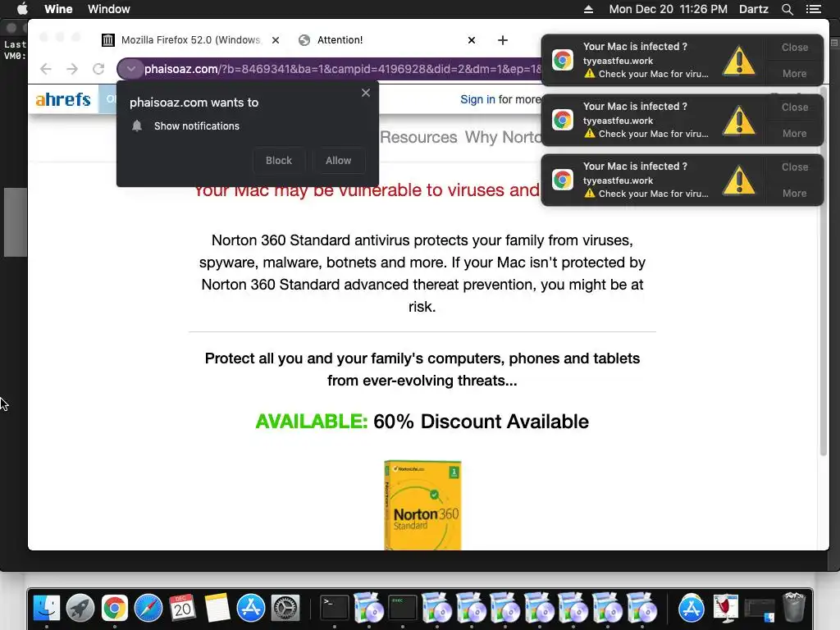Viewport: 840px width, 630px height.
Task: Open Notification Center list icon
Action: [x=813, y=9]
